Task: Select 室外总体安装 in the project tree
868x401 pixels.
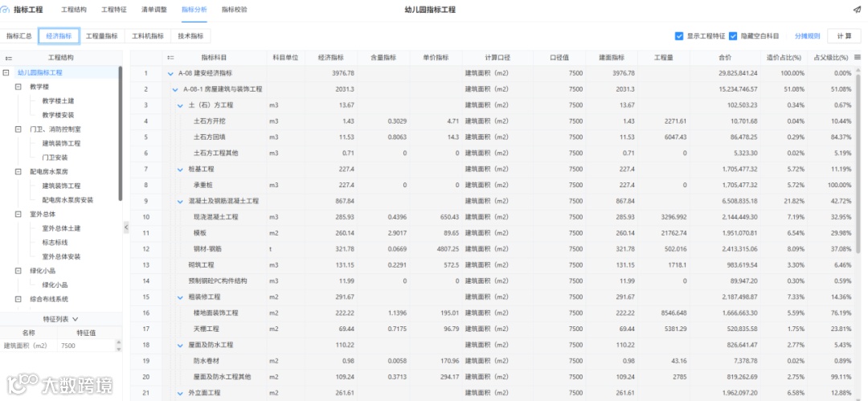Action: (61, 257)
